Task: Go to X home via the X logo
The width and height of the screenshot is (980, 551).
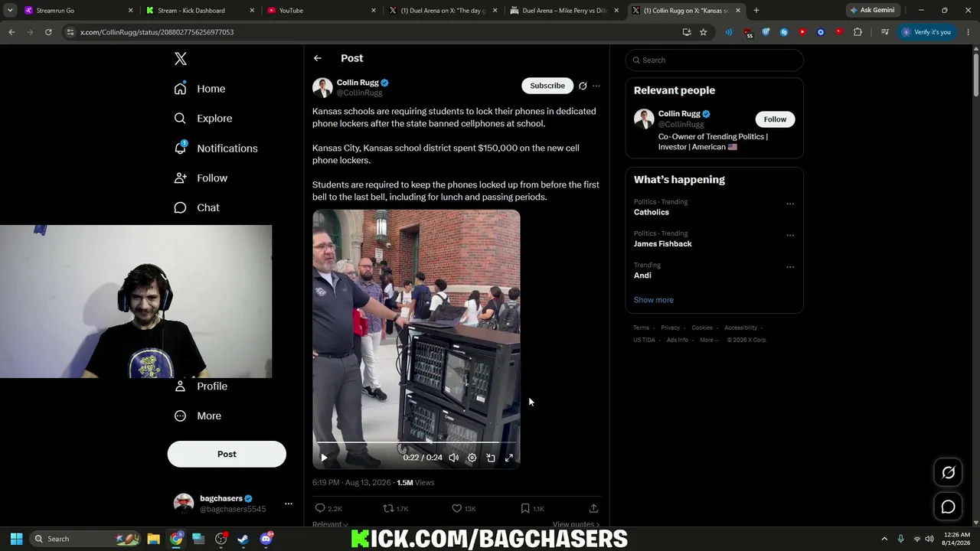Action: pos(181,59)
